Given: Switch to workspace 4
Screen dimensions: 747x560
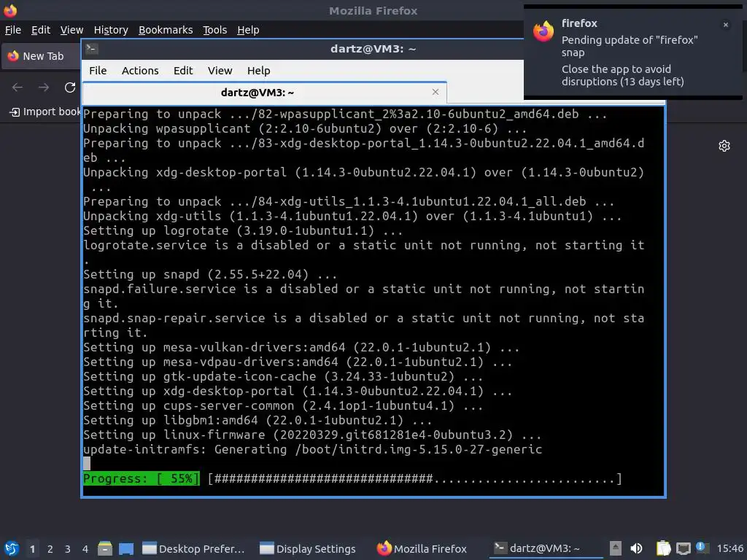Looking at the screenshot, I should click(85, 549).
